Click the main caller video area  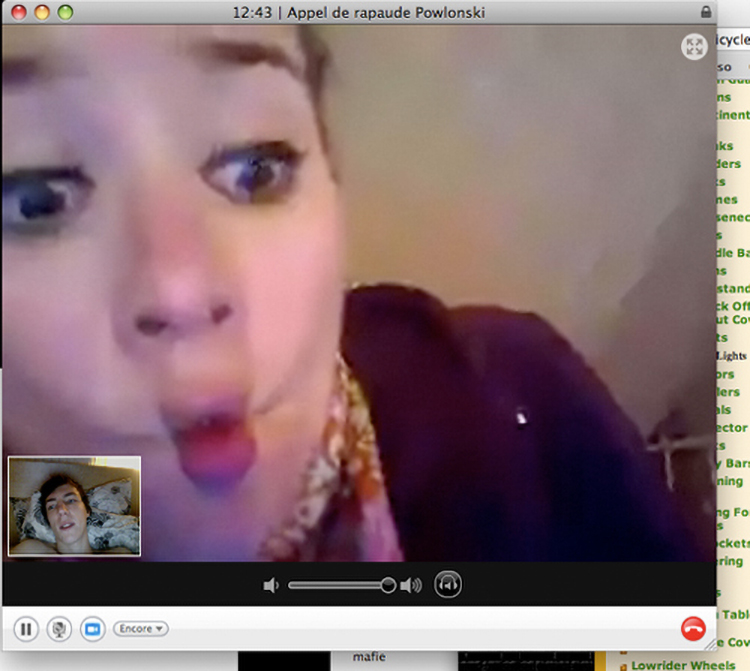(359, 293)
